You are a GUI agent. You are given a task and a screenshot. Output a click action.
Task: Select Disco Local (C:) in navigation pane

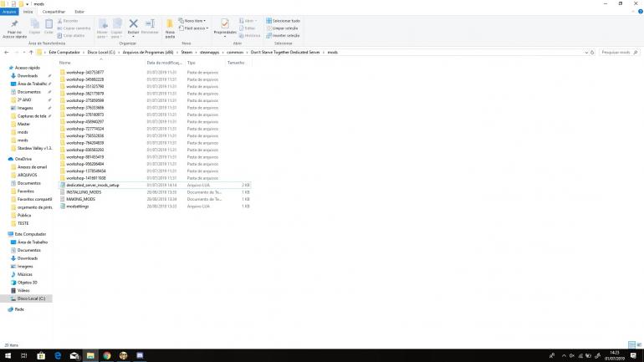coord(31,298)
